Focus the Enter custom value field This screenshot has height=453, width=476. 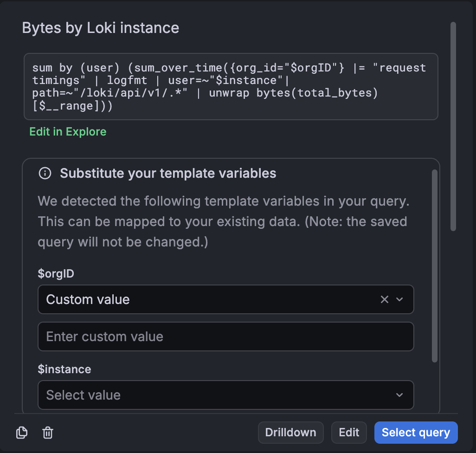pos(225,337)
